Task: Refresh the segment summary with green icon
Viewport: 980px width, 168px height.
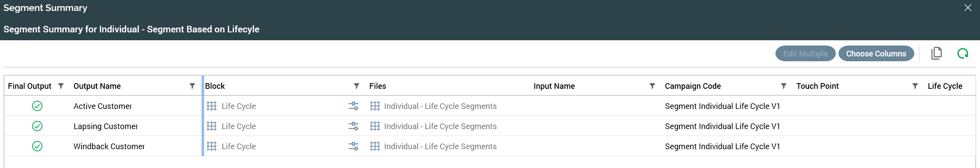Action: [962, 53]
